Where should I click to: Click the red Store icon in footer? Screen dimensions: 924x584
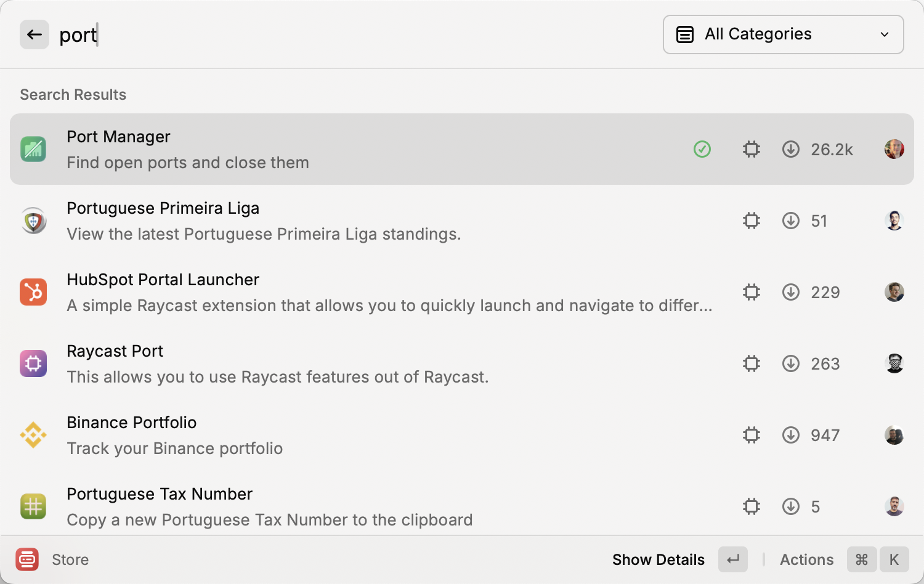[x=27, y=559]
